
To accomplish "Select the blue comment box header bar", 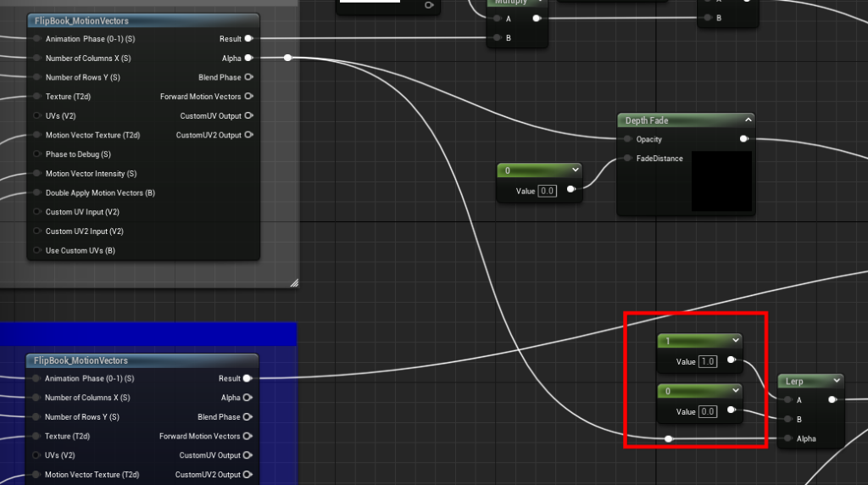I will [148, 334].
